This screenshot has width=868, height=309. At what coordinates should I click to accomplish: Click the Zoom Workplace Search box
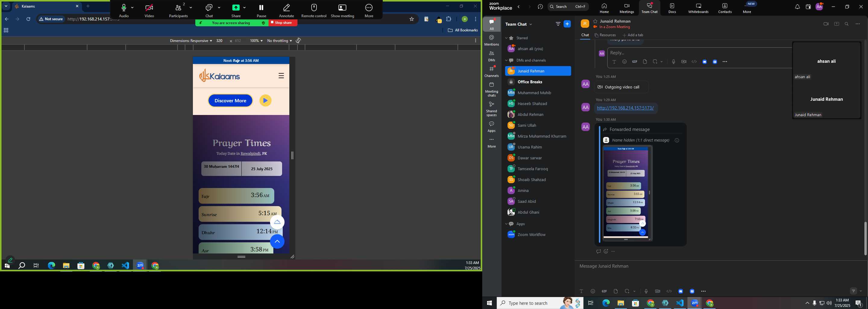coord(568,6)
